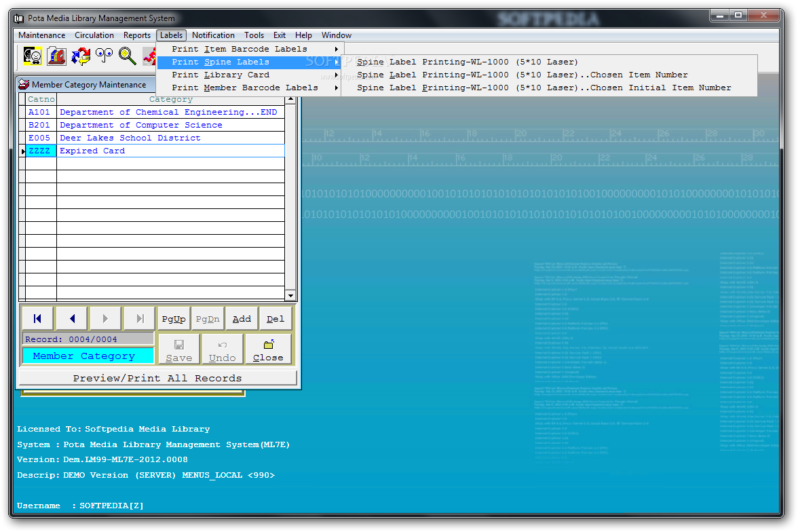Click the Pota app title bar icon
Image resolution: width=798 pixels, height=532 pixels.
pos(19,19)
